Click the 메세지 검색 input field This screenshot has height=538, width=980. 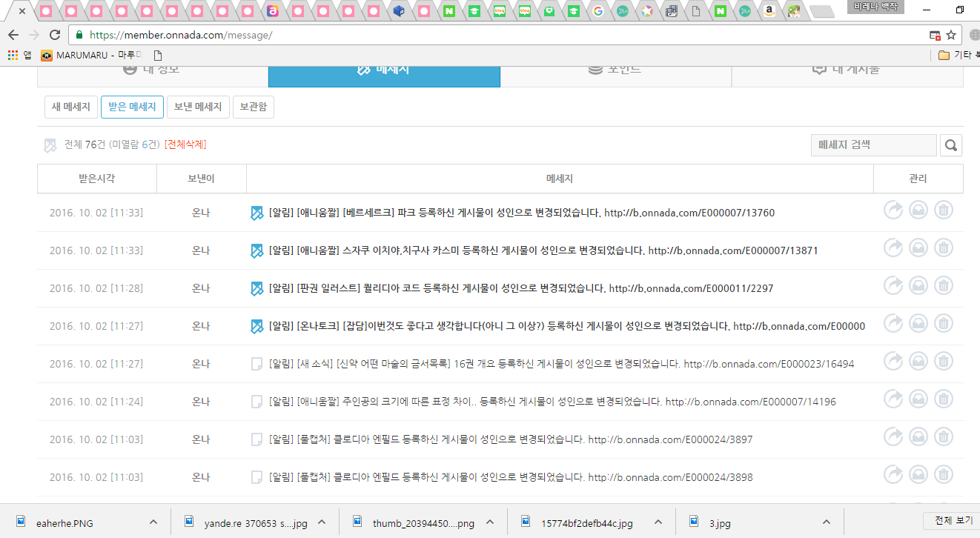873,145
